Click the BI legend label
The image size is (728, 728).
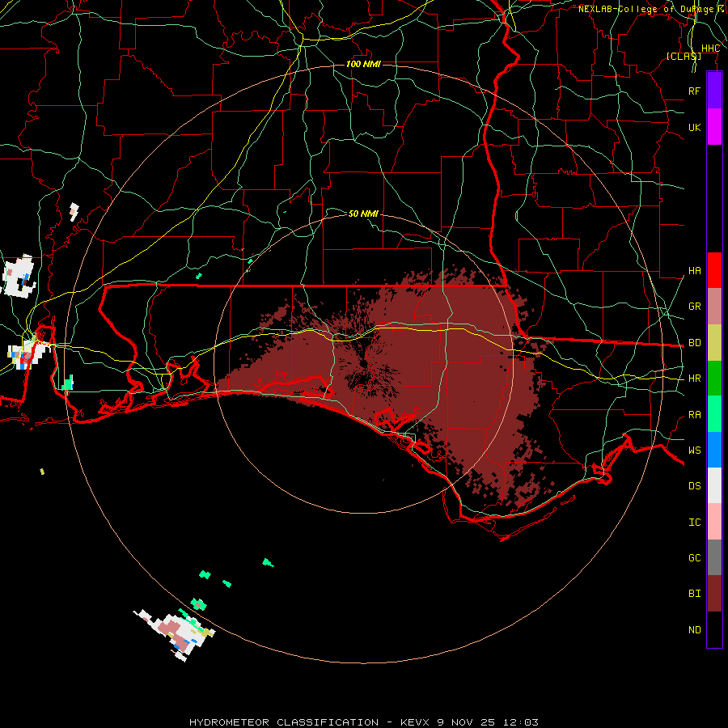(x=694, y=594)
